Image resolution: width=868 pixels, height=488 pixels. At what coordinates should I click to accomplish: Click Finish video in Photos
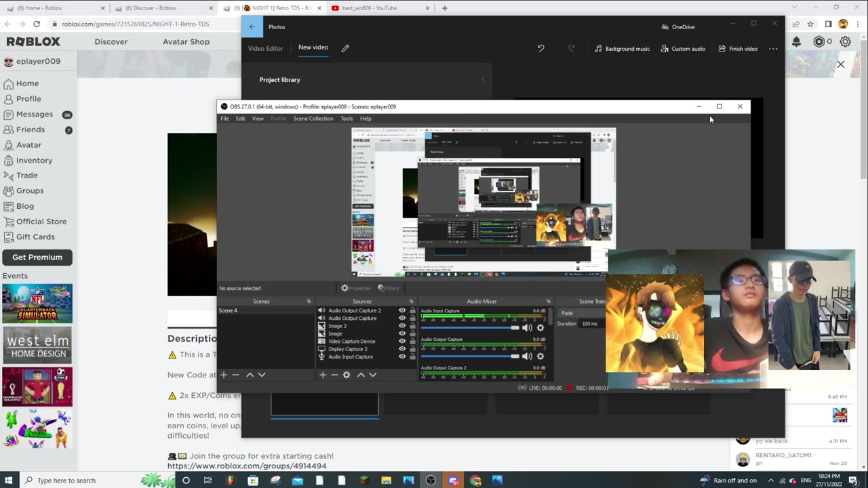pos(738,49)
